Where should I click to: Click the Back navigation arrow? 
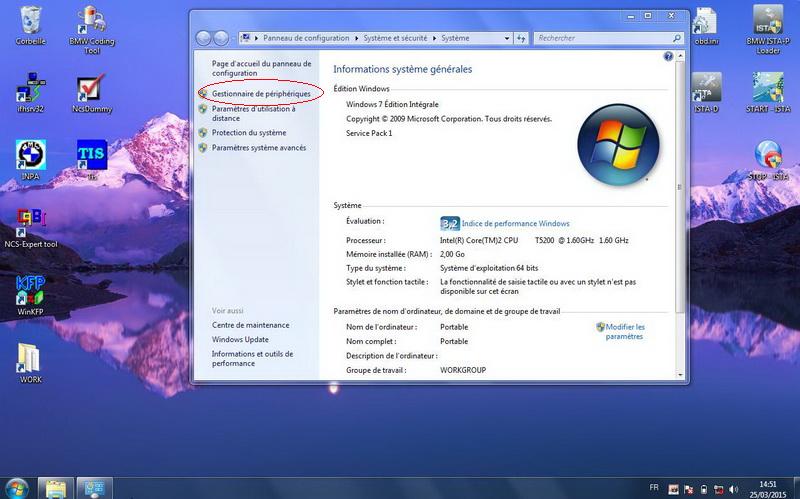tap(204, 38)
